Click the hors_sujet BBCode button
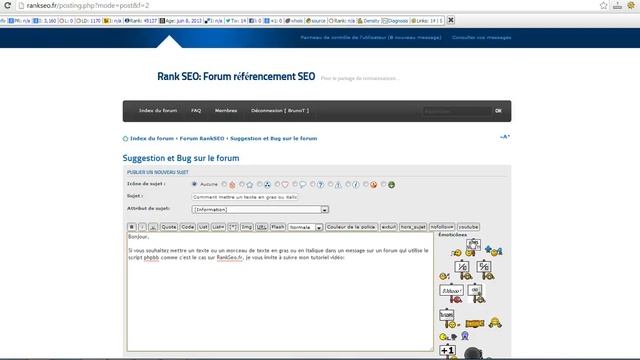 [413, 227]
